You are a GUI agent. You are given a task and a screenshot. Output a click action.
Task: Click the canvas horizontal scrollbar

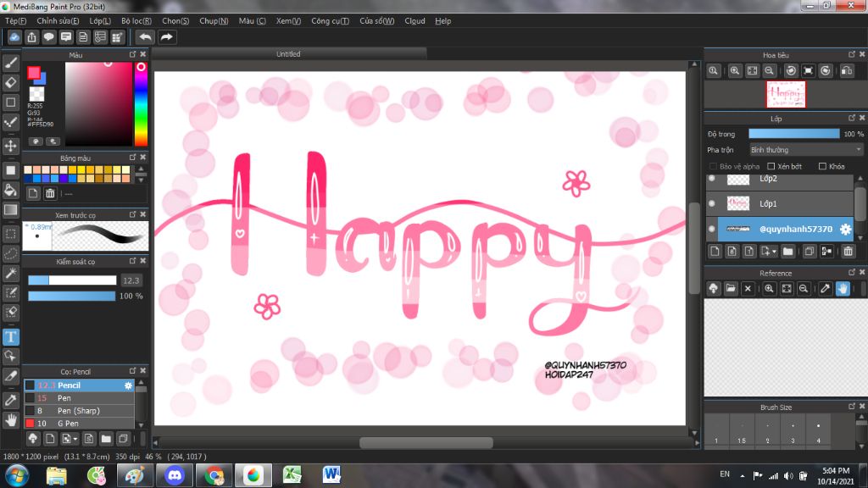pyautogui.click(x=426, y=442)
